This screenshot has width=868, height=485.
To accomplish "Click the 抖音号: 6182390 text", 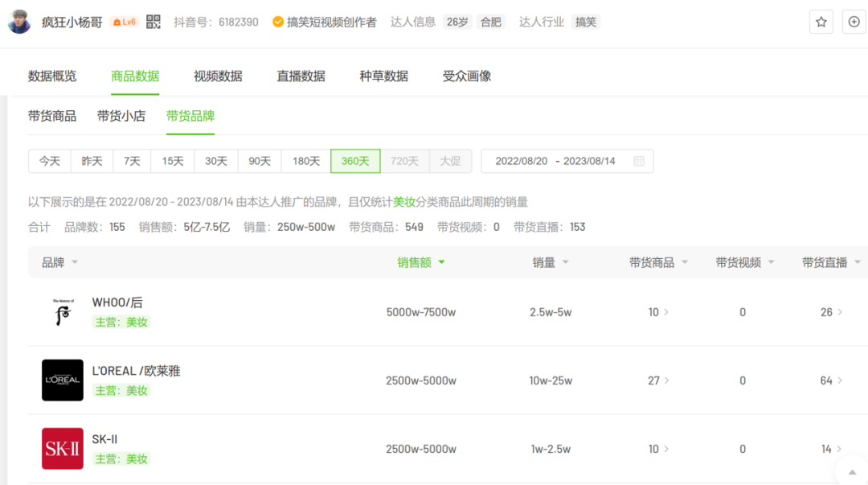I will [x=216, y=23].
